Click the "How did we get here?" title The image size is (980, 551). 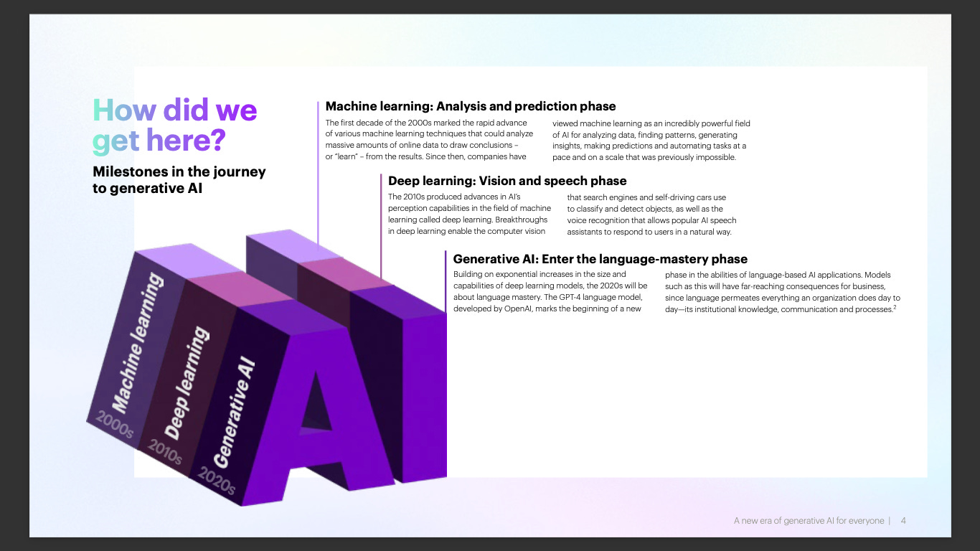[175, 126]
